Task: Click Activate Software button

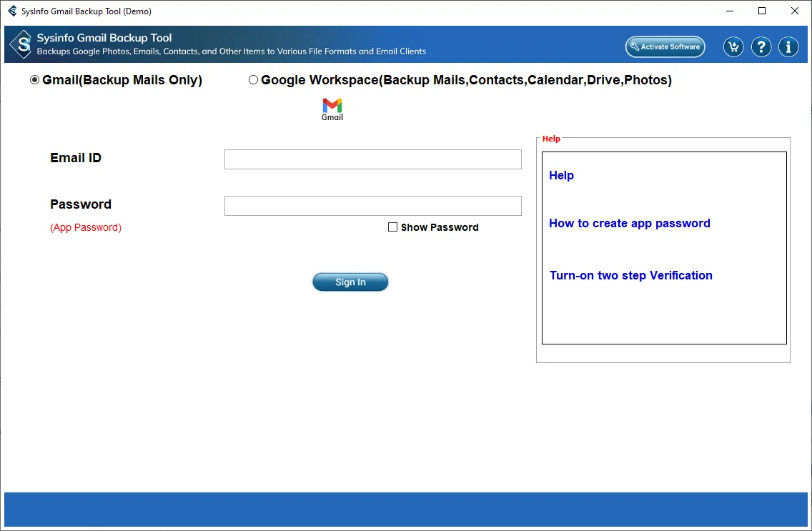Action: [665, 46]
